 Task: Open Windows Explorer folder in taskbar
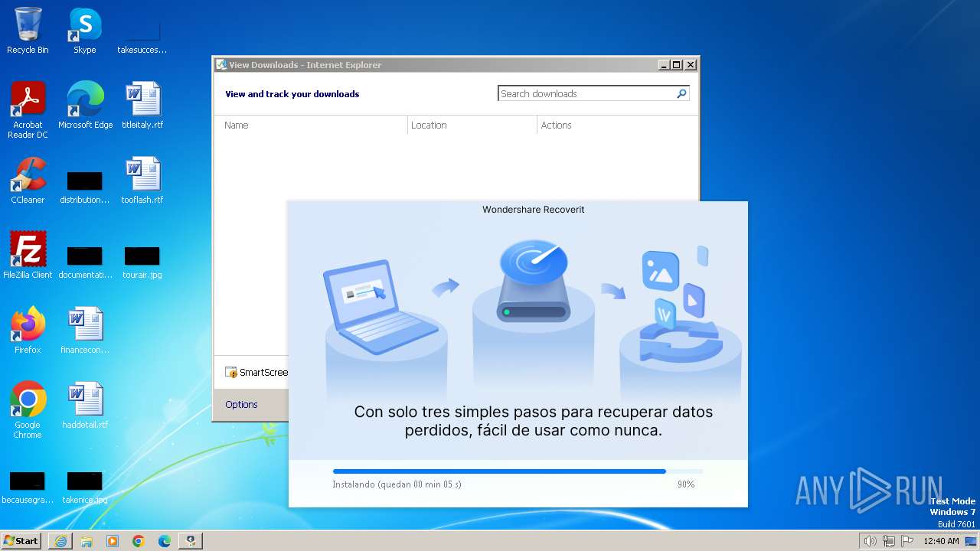pyautogui.click(x=87, y=541)
